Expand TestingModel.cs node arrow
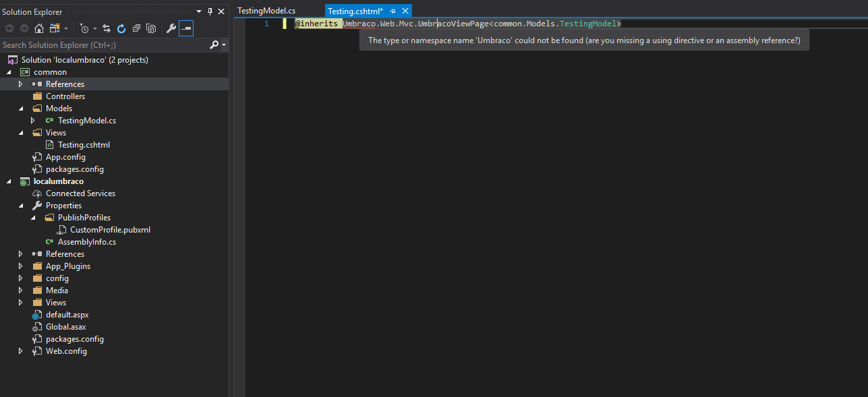The image size is (868, 397). click(x=33, y=121)
